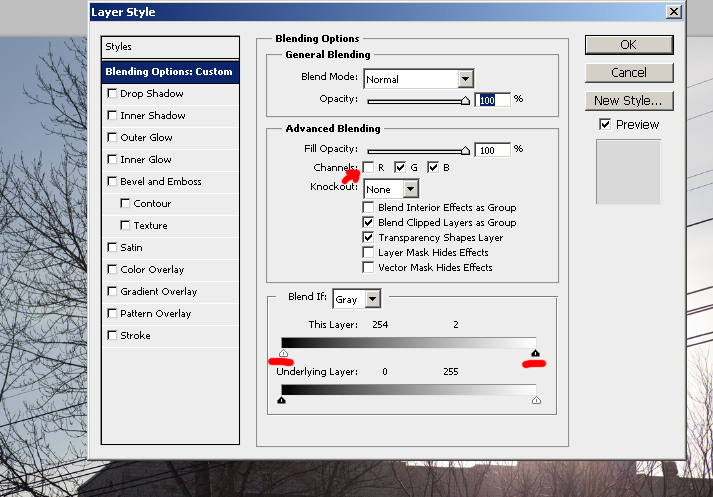Click the Gradient Overlay style label
The height and width of the screenshot is (497, 713).
[158, 291]
